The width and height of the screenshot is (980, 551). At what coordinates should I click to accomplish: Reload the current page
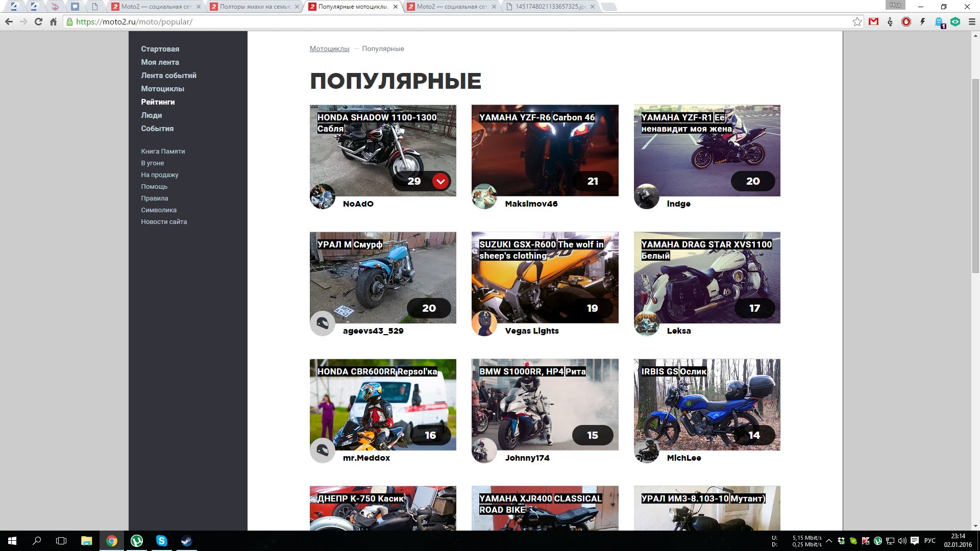[38, 22]
